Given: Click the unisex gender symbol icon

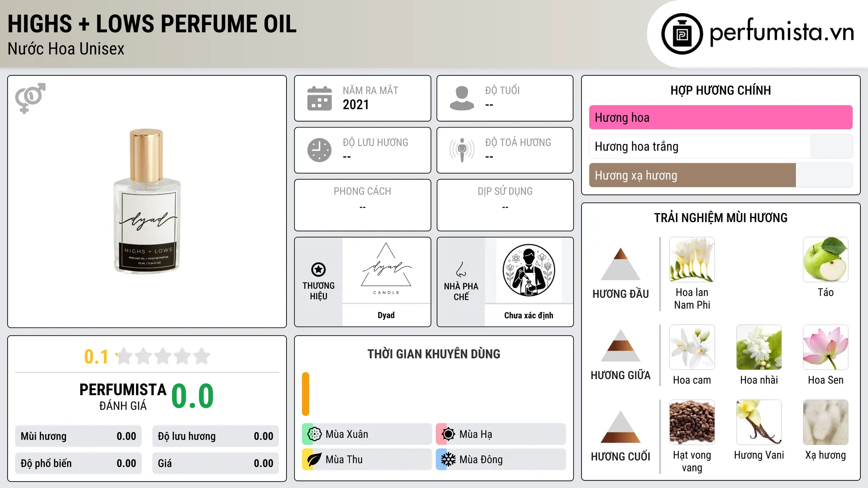Looking at the screenshot, I should [30, 98].
